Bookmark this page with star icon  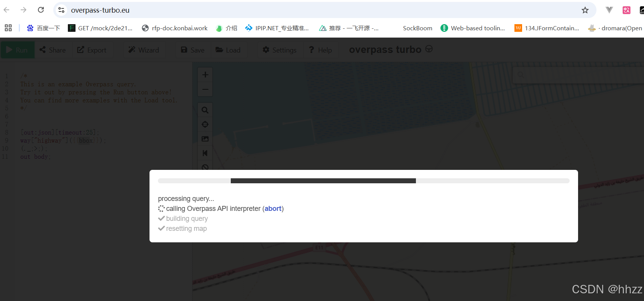pos(585,10)
